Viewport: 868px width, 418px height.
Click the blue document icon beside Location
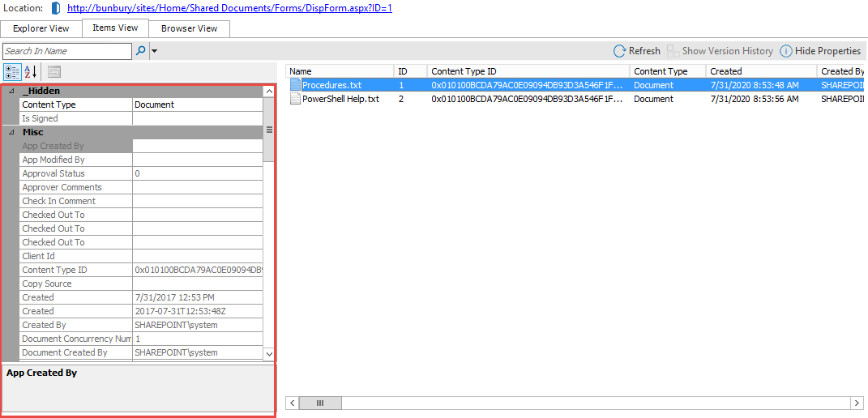pyautogui.click(x=55, y=8)
